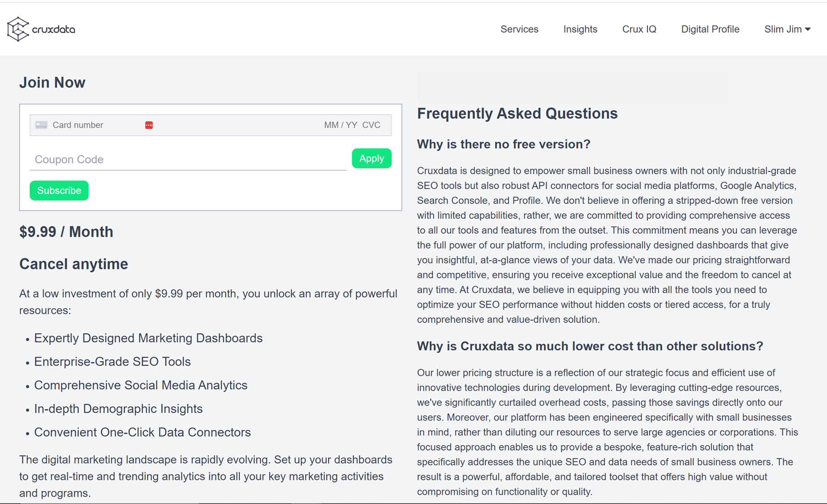Click the Join Now heading
The height and width of the screenshot is (504, 827).
pos(52,82)
